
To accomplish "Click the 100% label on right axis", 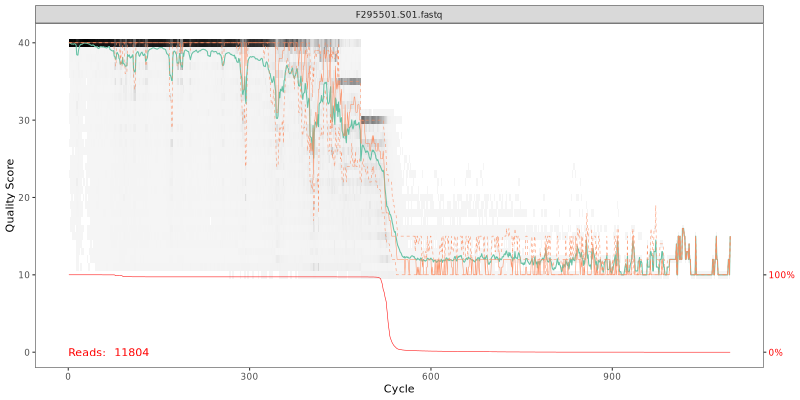I will [781, 275].
